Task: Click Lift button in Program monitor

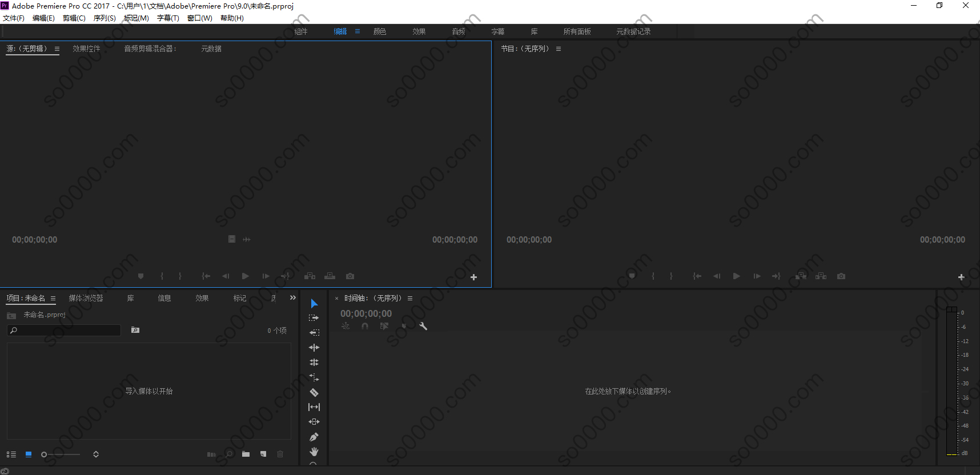Action: click(801, 276)
